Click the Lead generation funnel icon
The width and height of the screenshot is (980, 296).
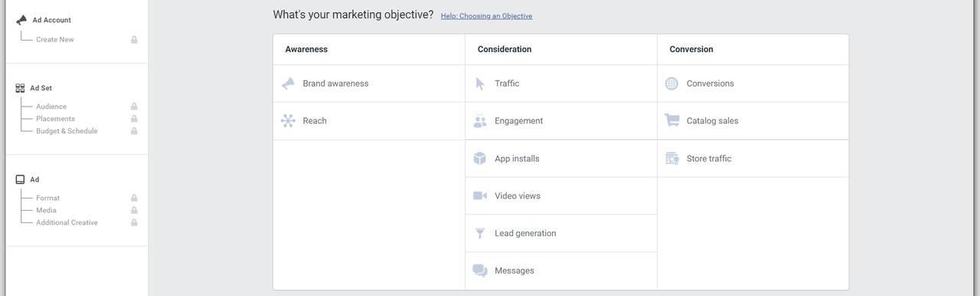pos(480,234)
